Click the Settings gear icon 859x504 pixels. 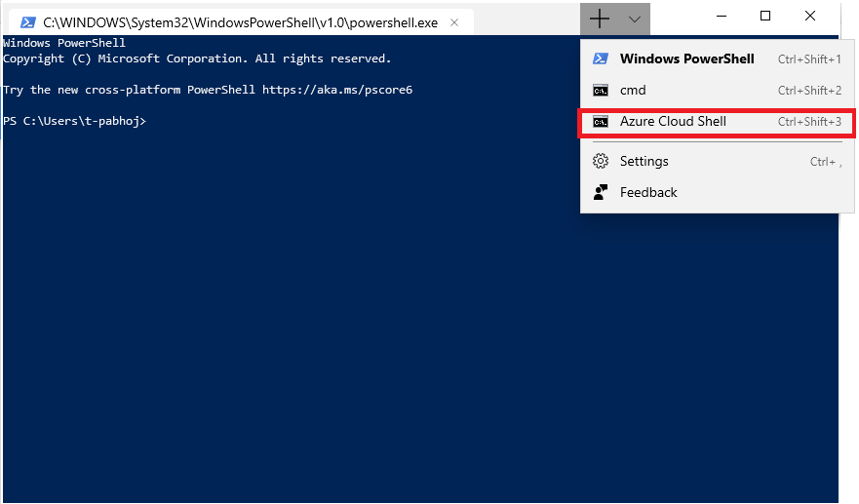[x=602, y=161]
